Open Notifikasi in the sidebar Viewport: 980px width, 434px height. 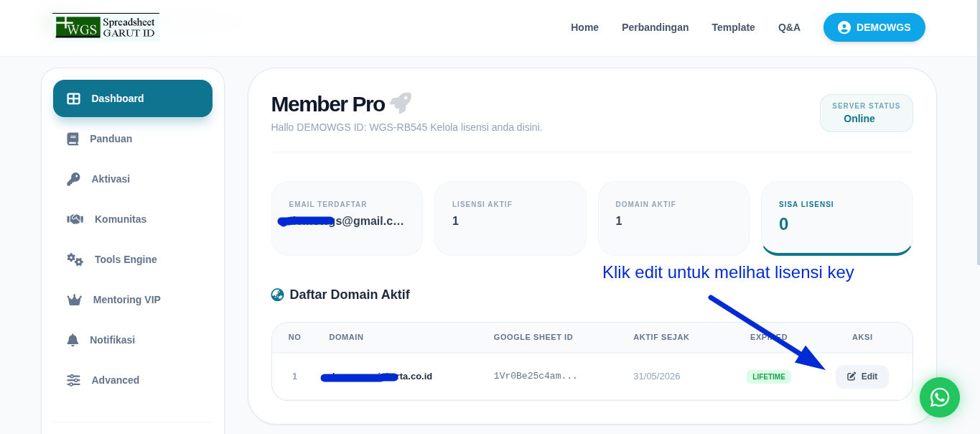click(x=133, y=340)
